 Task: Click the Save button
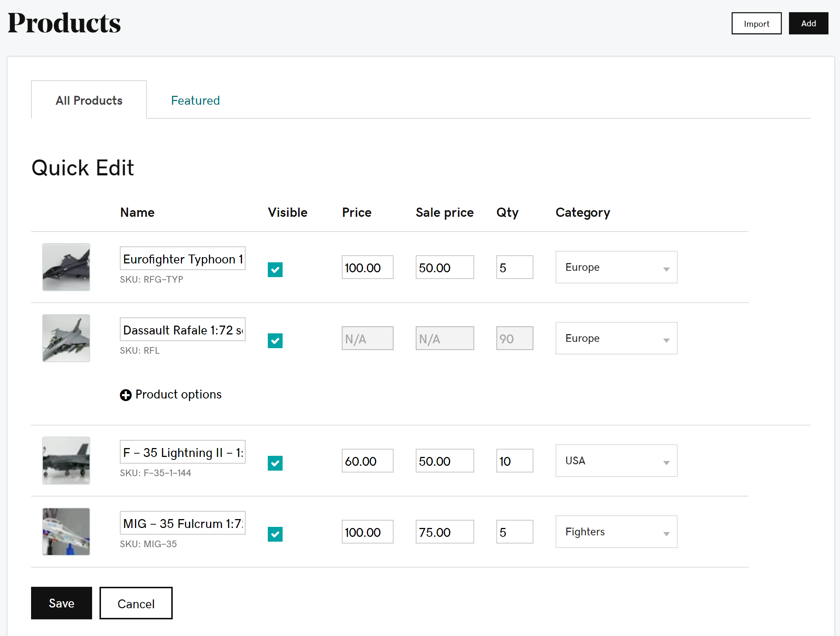tap(61, 603)
